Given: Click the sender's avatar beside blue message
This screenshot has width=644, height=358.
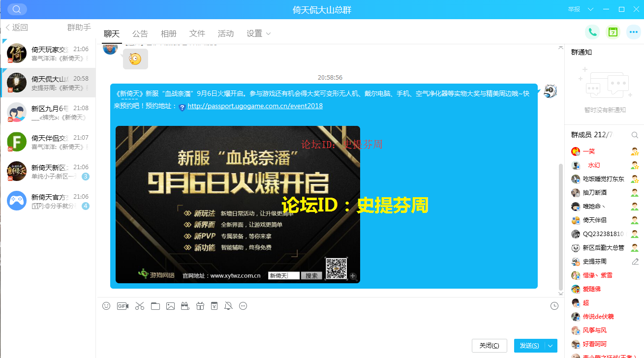Looking at the screenshot, I should click(550, 91).
